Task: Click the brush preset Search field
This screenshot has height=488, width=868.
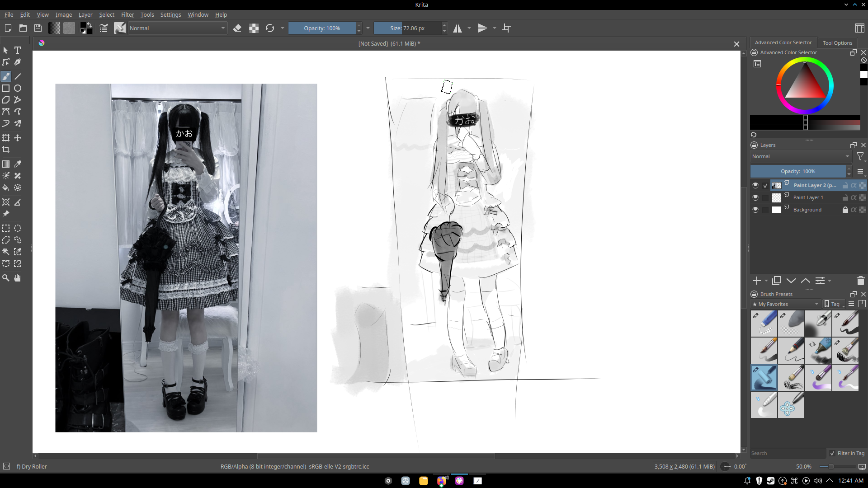Action: point(788,453)
